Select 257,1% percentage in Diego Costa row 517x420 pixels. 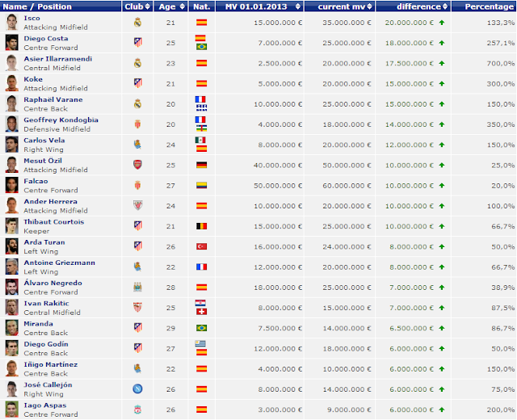[x=501, y=43]
